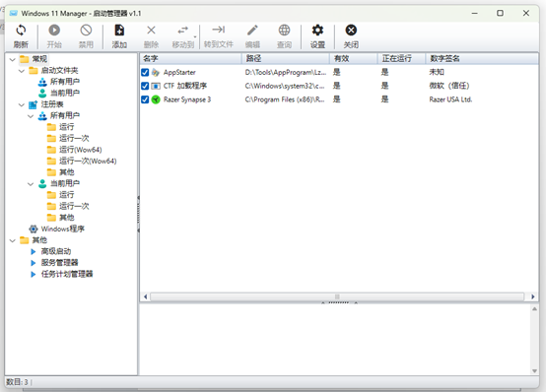
Task: Click the 关闭 close circle icon
Action: click(351, 31)
